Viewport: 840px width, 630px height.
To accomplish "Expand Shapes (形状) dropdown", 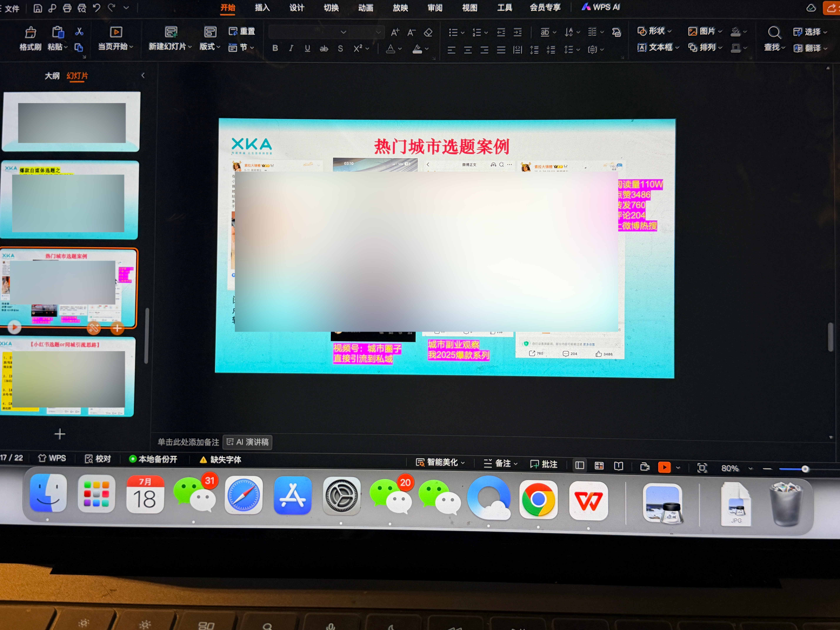I will coord(670,31).
